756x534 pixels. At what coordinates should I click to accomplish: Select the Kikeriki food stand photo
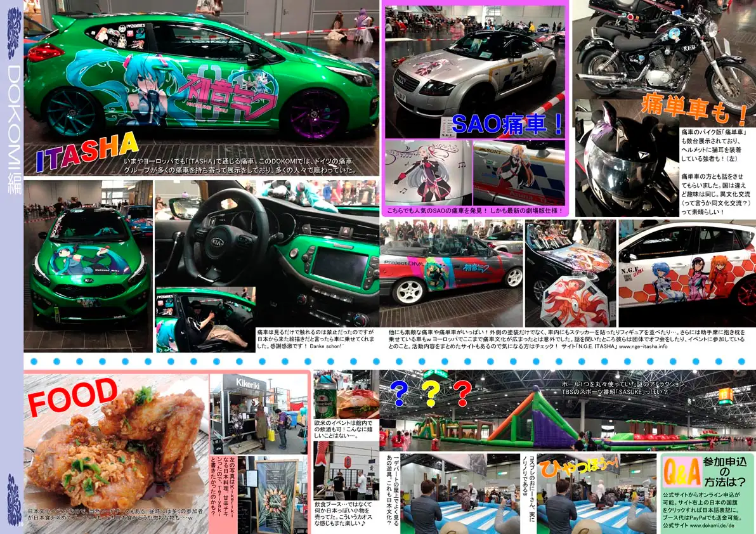coord(258,414)
